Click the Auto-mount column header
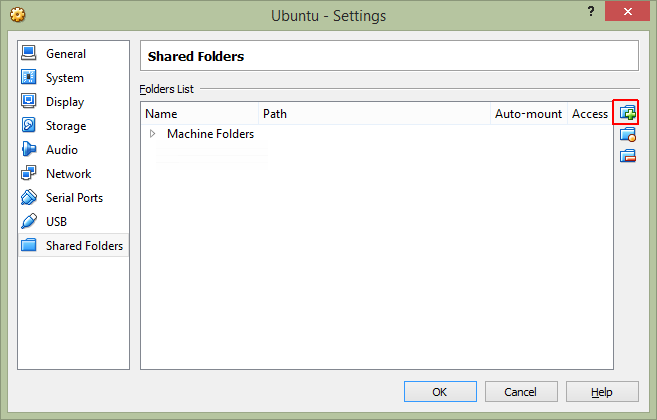The height and width of the screenshot is (420, 657). (528, 114)
